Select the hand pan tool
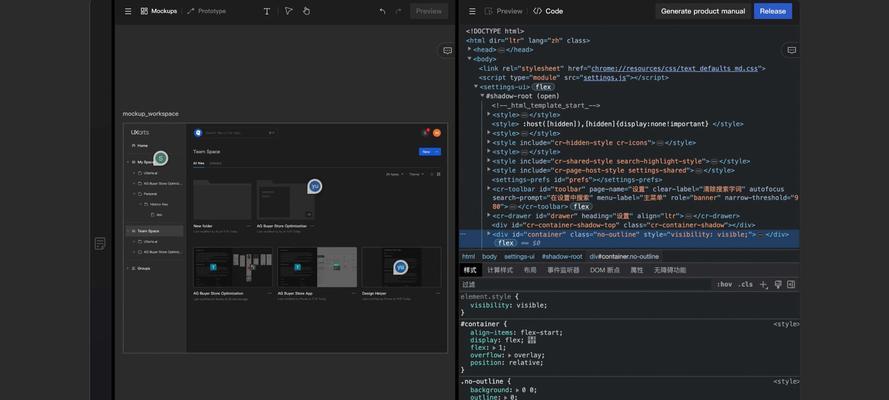The image size is (889, 400). (x=306, y=11)
